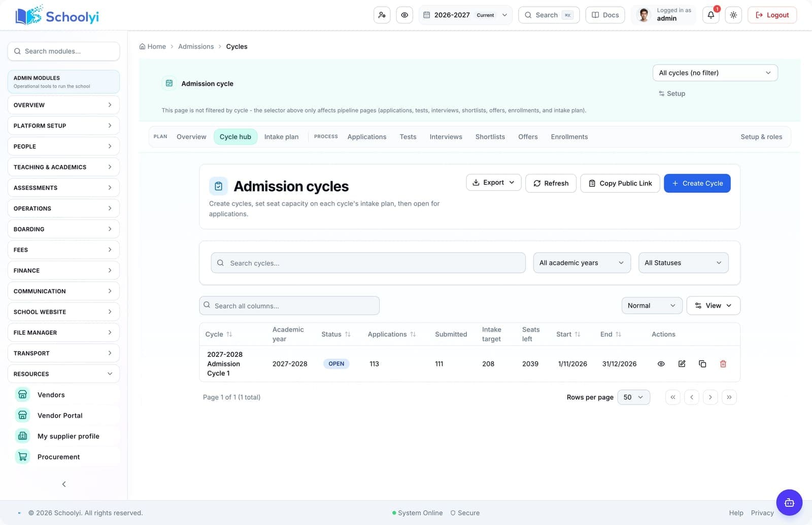Switch to Applications tab
Viewport: 812px width, 525px height.
366,137
